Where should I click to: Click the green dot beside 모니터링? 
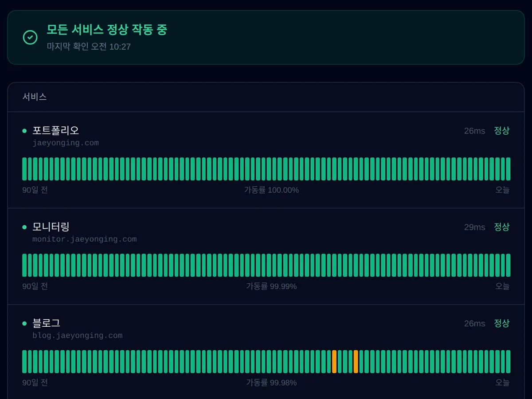[24, 227]
